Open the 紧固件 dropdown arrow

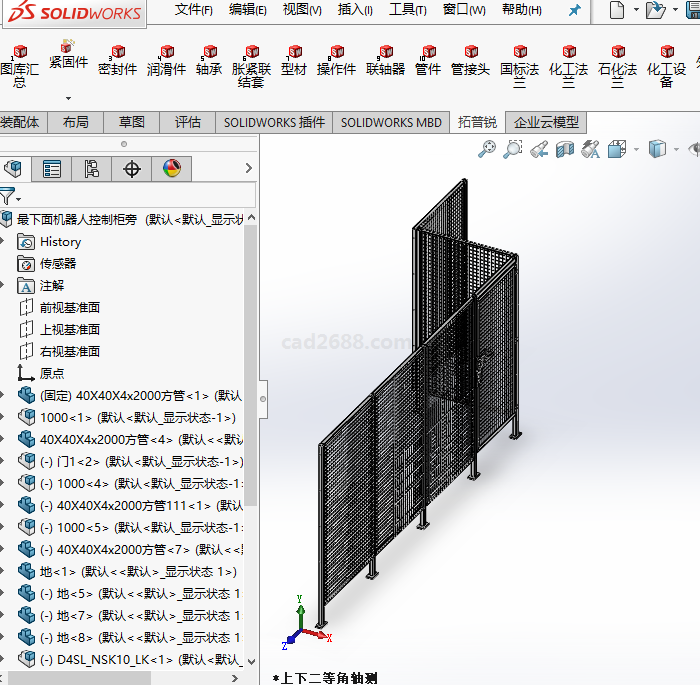pos(68,98)
